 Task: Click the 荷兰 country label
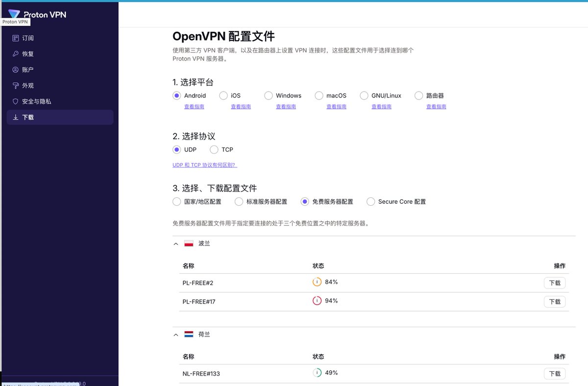[x=204, y=335]
